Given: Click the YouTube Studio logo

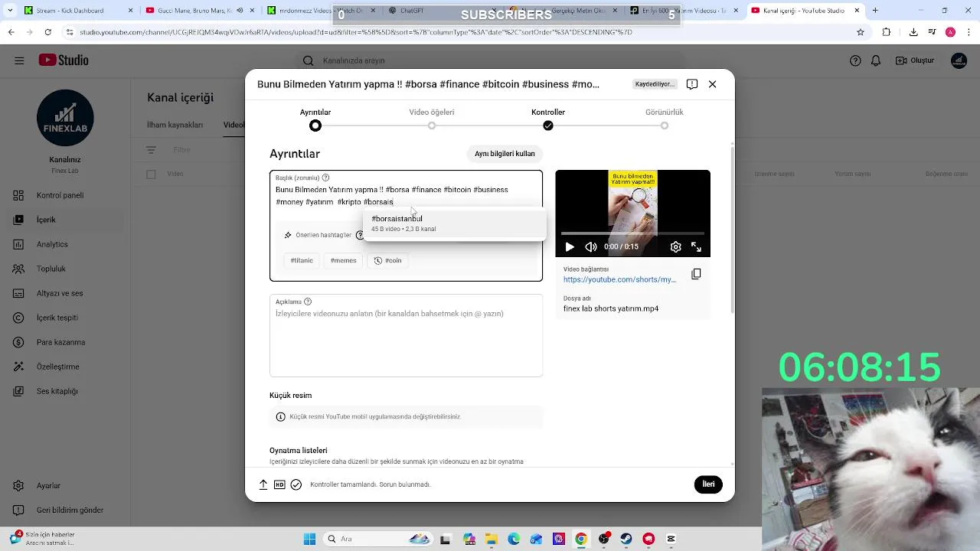Looking at the screenshot, I should [x=64, y=60].
